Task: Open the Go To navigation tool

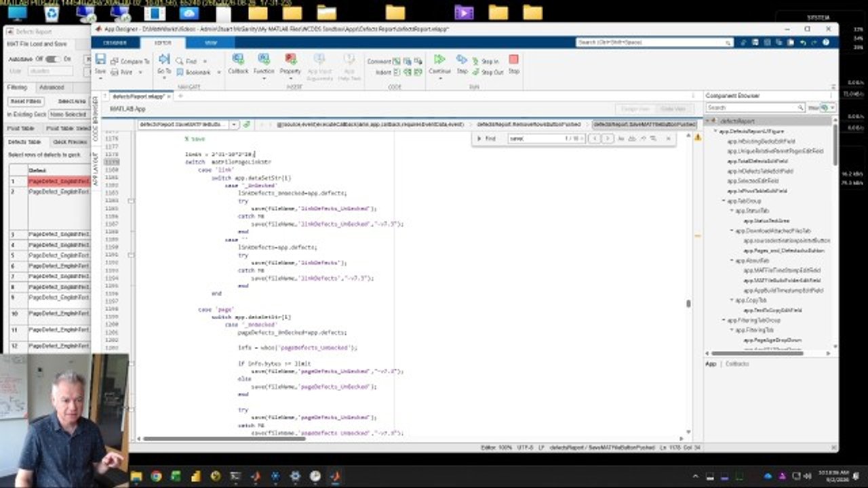Action: tap(164, 64)
